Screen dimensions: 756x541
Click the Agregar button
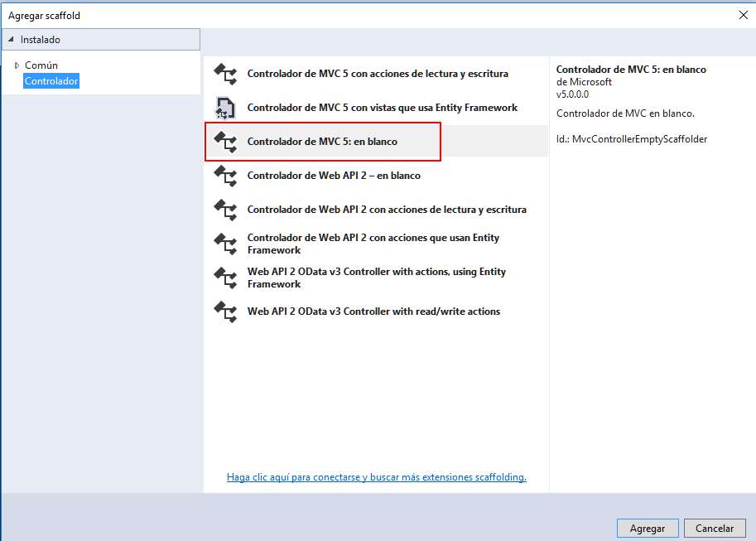pyautogui.click(x=648, y=529)
